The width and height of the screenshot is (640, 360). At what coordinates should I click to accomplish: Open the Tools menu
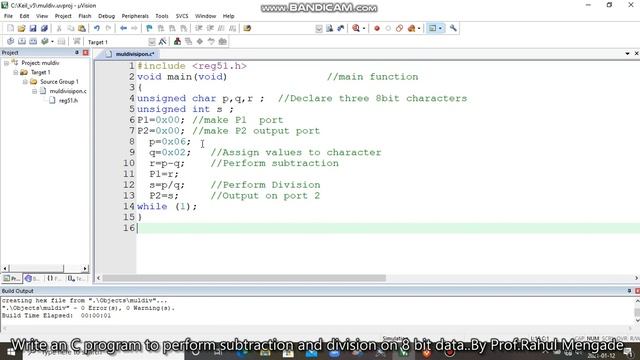tap(162, 16)
